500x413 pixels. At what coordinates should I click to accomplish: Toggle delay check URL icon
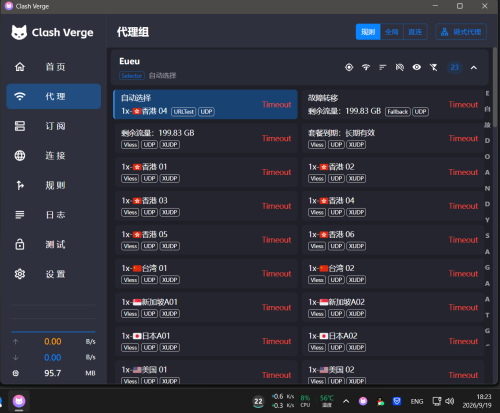(400, 67)
